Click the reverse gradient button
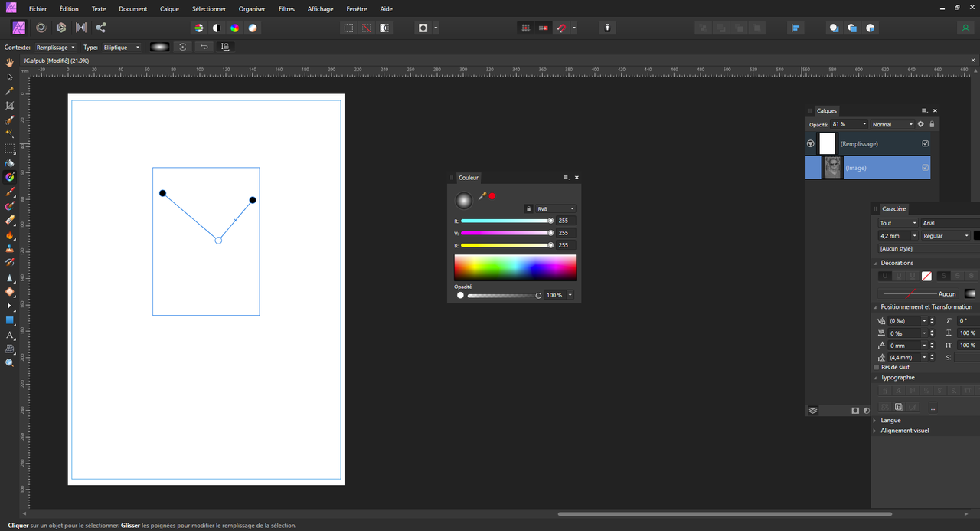The image size is (980, 531). (204, 48)
